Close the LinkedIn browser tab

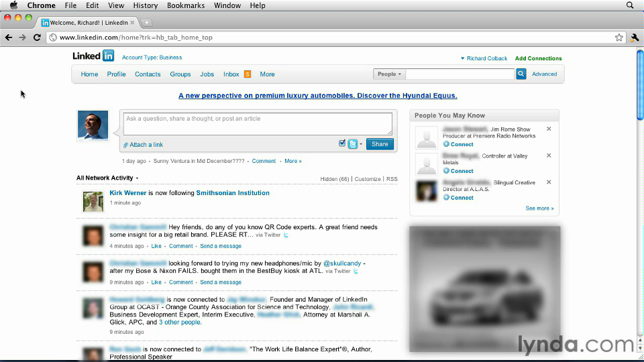[x=132, y=23]
